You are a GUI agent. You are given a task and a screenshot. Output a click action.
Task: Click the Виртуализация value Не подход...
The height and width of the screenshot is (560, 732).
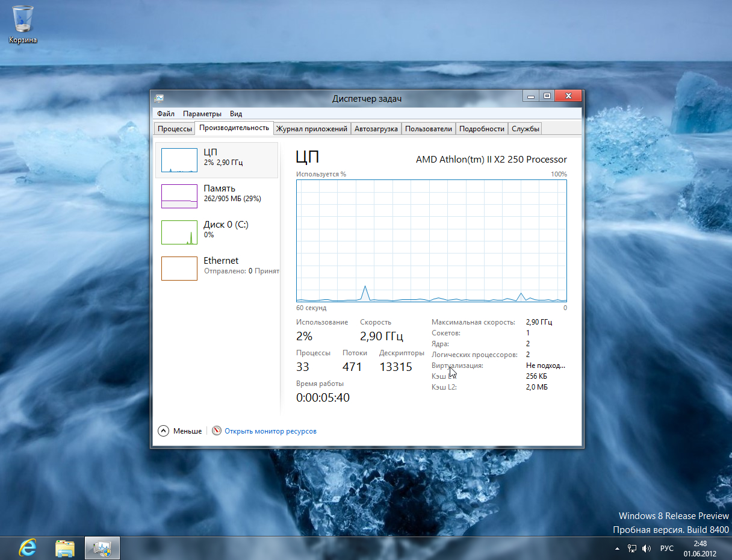pyautogui.click(x=546, y=366)
